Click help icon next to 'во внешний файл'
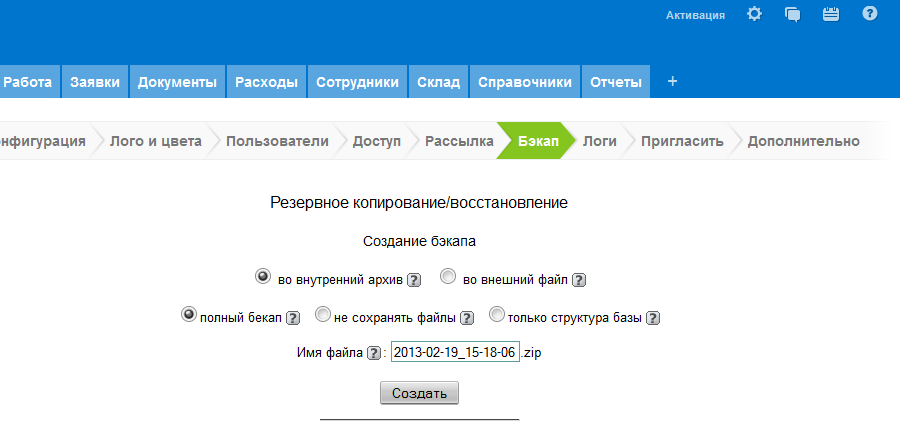This screenshot has width=900, height=429. point(578,281)
